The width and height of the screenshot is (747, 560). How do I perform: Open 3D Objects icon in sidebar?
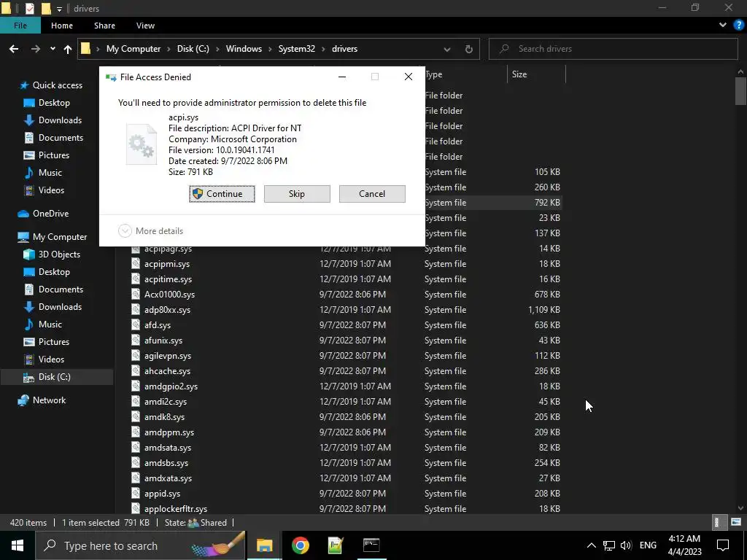click(29, 254)
